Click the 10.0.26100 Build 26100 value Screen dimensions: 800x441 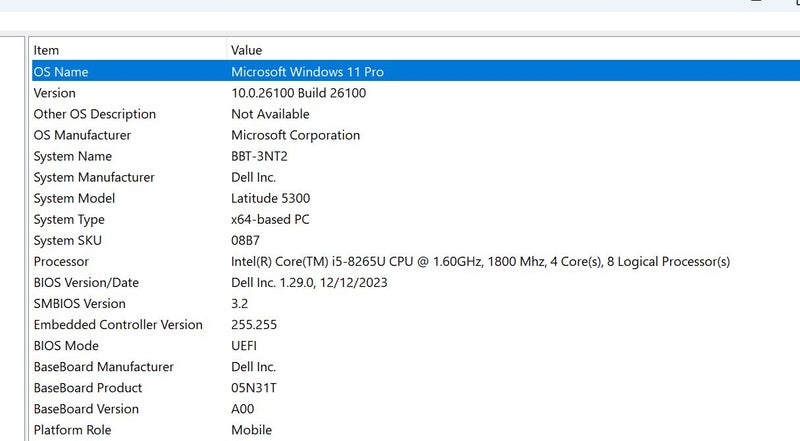tap(298, 93)
